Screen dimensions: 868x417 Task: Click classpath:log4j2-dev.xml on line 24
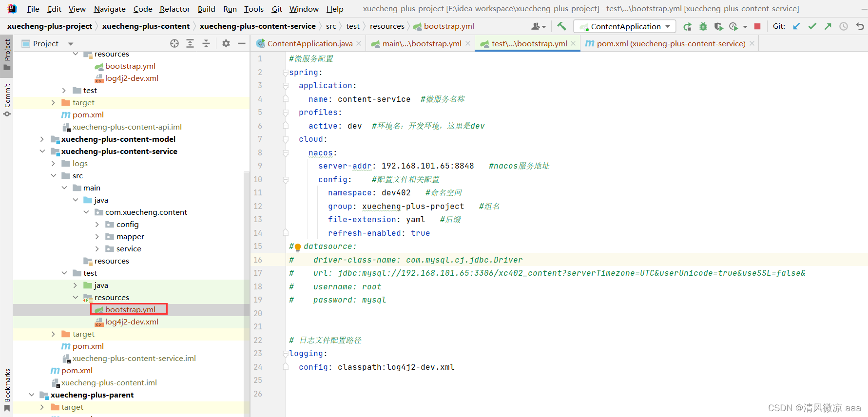396,367
